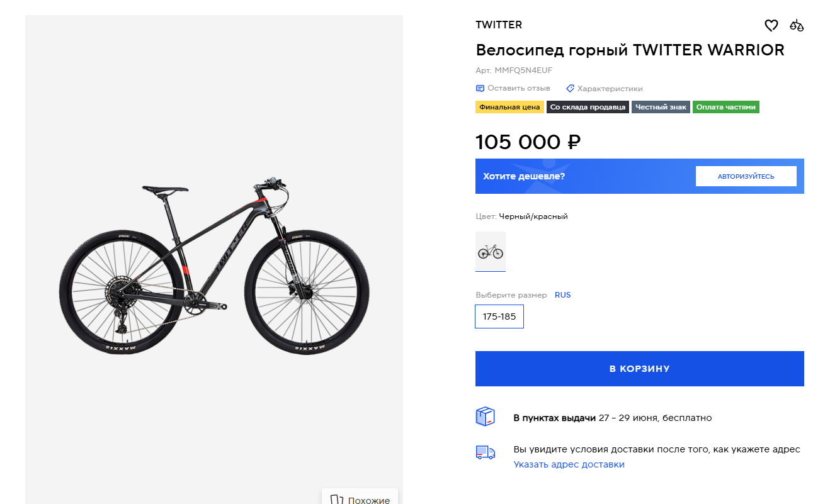This screenshot has width=830, height=504.
Task: Click the compare scales icon
Action: (x=797, y=26)
